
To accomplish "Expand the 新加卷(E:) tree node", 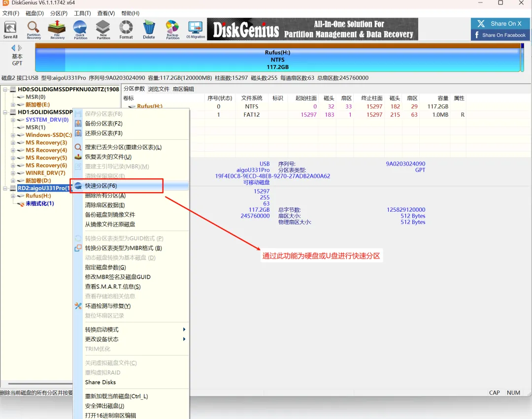I will [x=12, y=105].
